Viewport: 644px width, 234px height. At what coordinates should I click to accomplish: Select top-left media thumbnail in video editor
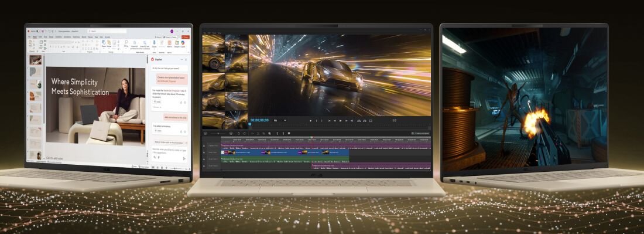click(x=213, y=43)
